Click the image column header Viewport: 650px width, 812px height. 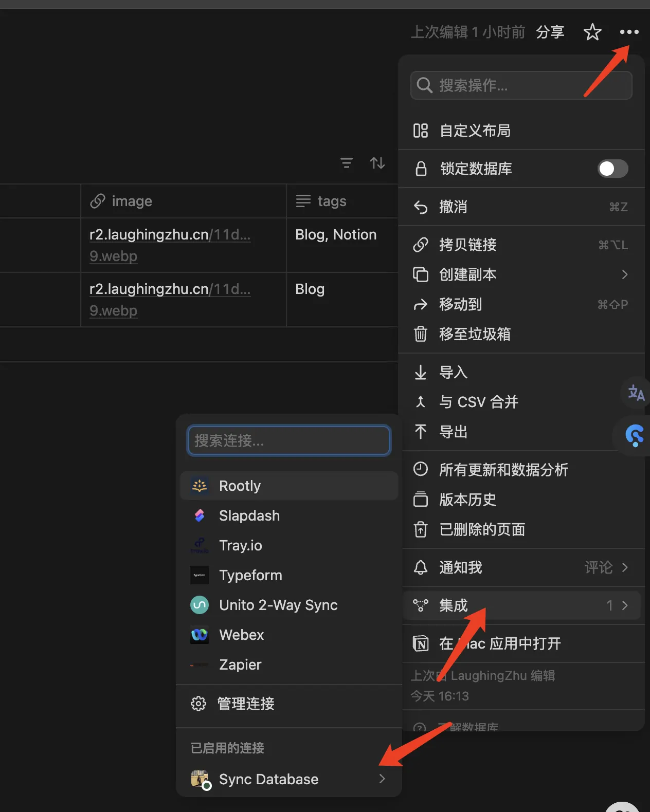pos(184,201)
